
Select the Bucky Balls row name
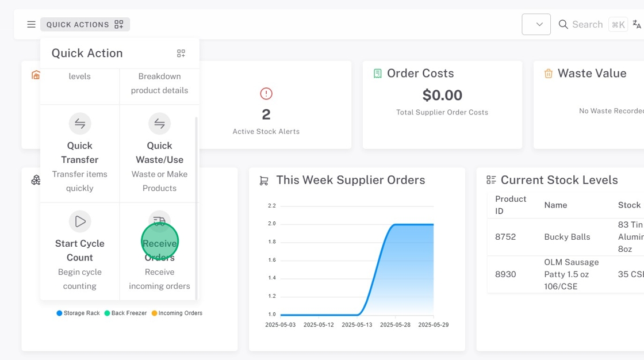[567, 237]
